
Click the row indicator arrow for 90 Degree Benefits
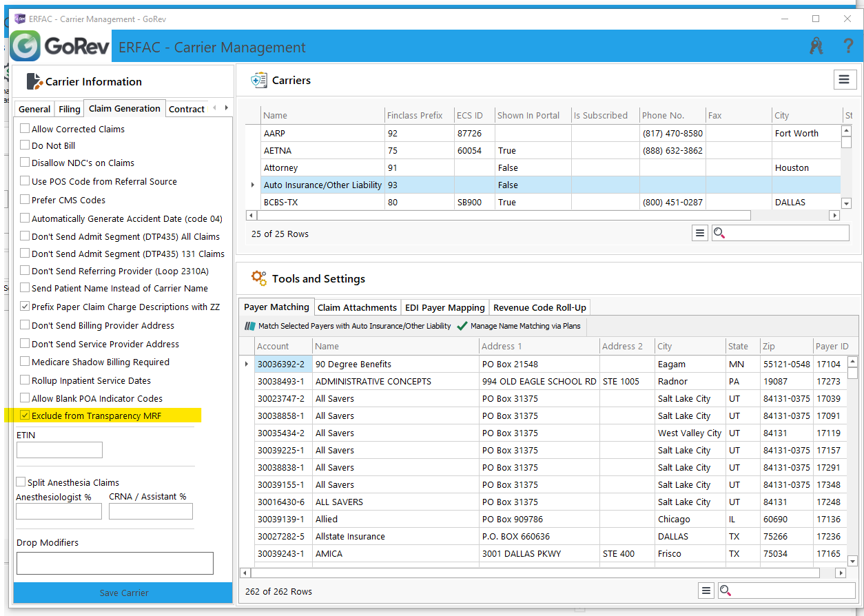pyautogui.click(x=247, y=364)
